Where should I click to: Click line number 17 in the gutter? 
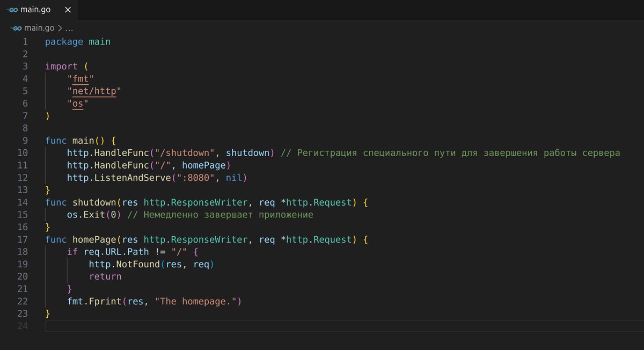23,239
